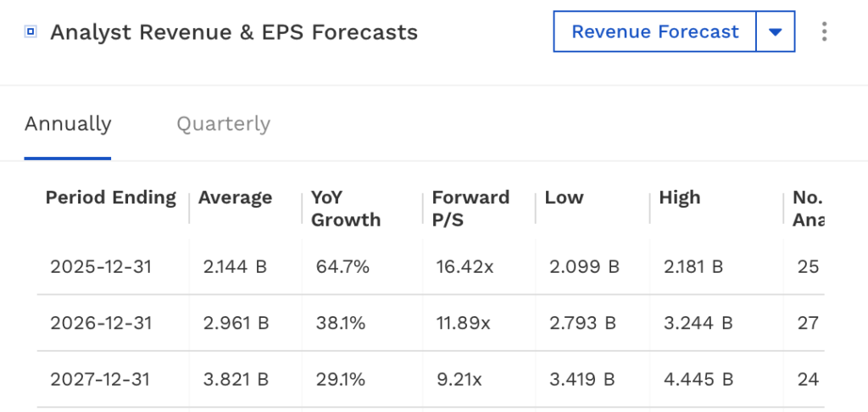Viewport: 868px width, 412px height.
Task: Click the High column header
Action: (x=680, y=198)
